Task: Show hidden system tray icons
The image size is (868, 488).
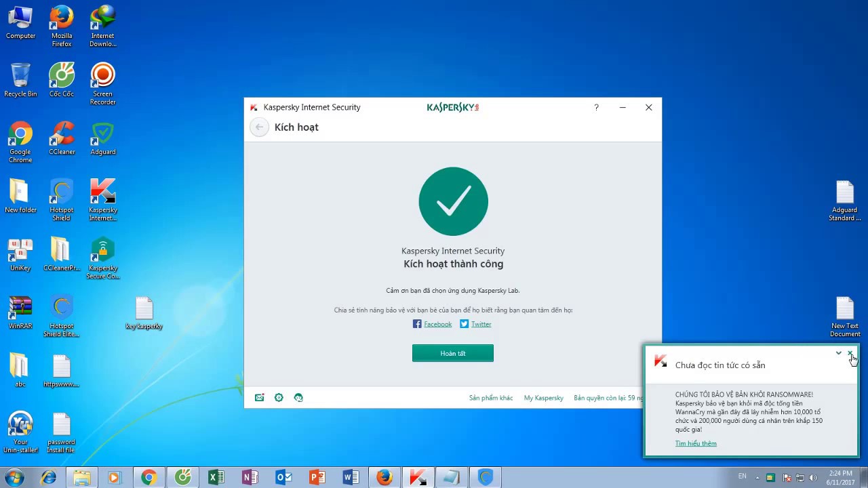Action: [x=758, y=478]
